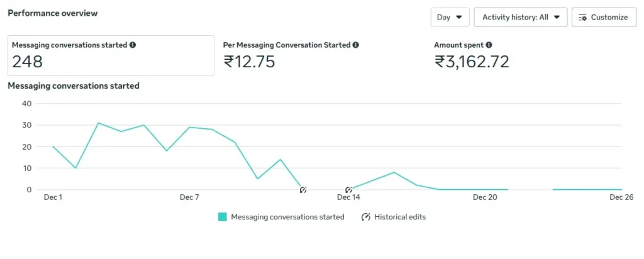Click the Historical edits legend icon
This screenshot has width=644, height=259.
coord(366,217)
